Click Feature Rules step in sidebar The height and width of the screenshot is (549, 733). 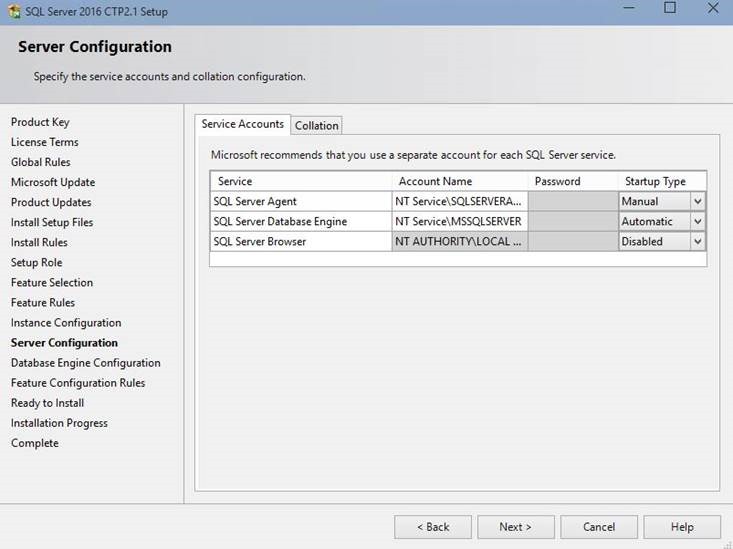coord(43,303)
